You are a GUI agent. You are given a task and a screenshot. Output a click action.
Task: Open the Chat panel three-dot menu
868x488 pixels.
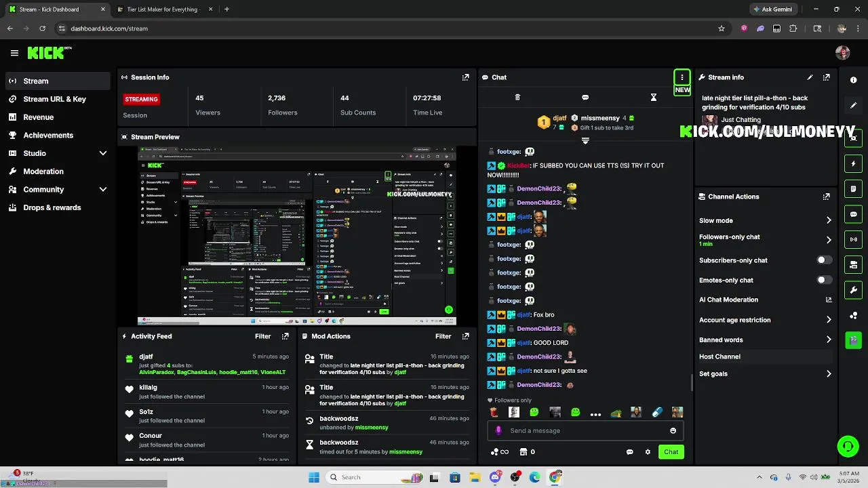[682, 77]
